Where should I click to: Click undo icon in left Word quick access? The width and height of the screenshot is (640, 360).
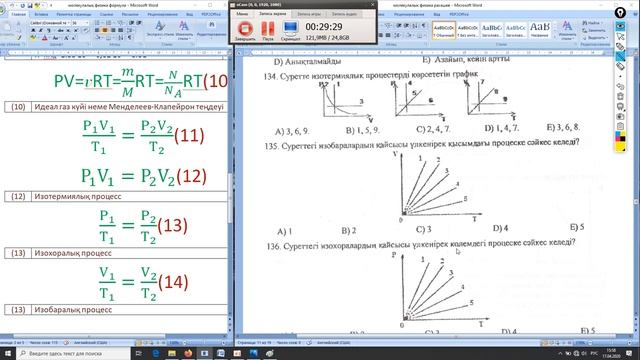tap(12, 6)
